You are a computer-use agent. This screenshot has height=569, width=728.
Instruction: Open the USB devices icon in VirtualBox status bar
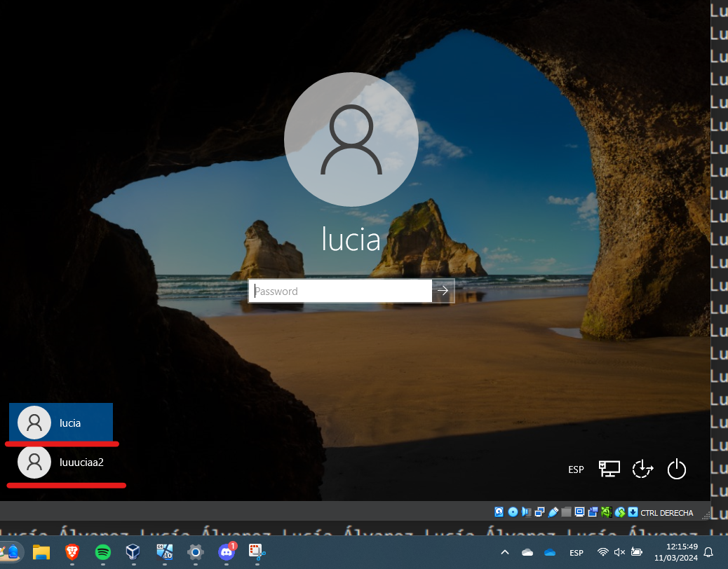click(553, 512)
